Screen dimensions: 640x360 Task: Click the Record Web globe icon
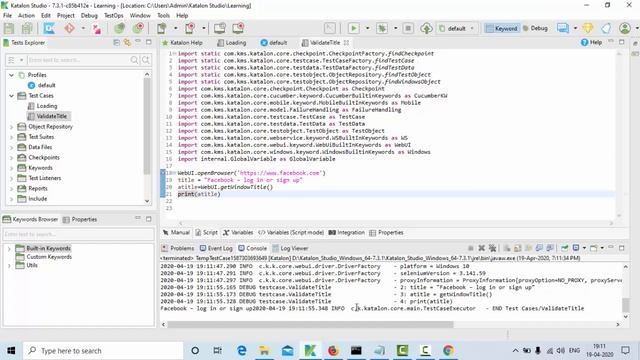coord(138,28)
